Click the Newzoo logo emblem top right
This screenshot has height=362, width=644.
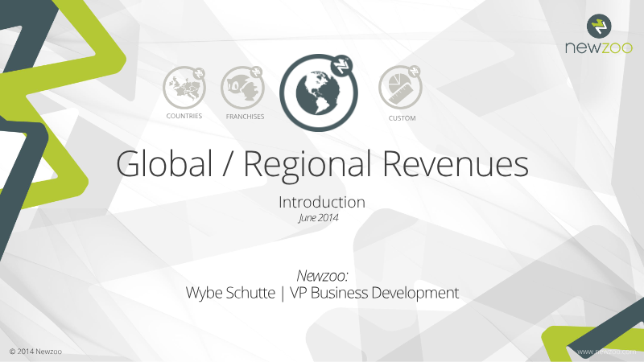(599, 27)
